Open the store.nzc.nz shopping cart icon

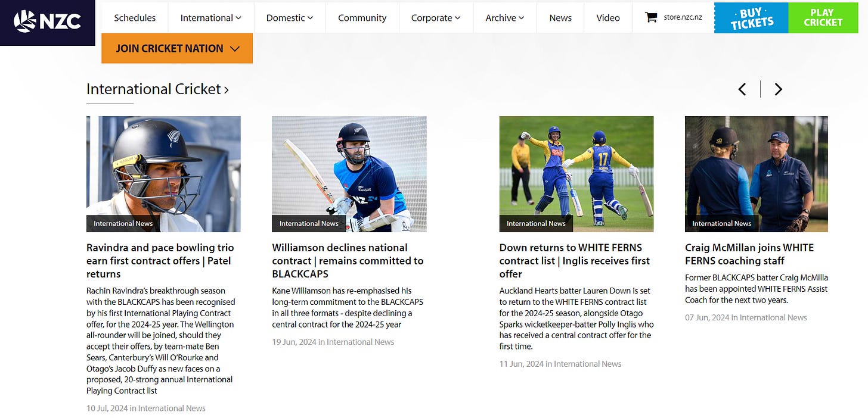(x=650, y=17)
